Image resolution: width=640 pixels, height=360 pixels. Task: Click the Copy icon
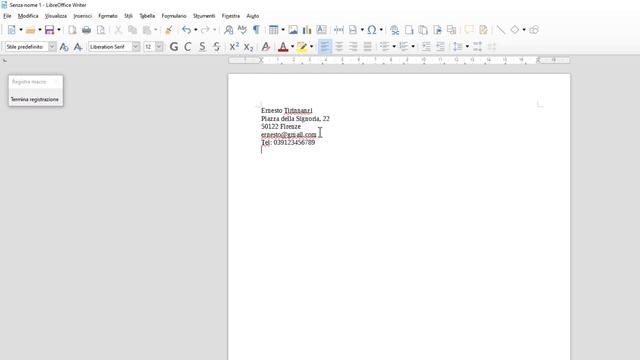tap(133, 30)
